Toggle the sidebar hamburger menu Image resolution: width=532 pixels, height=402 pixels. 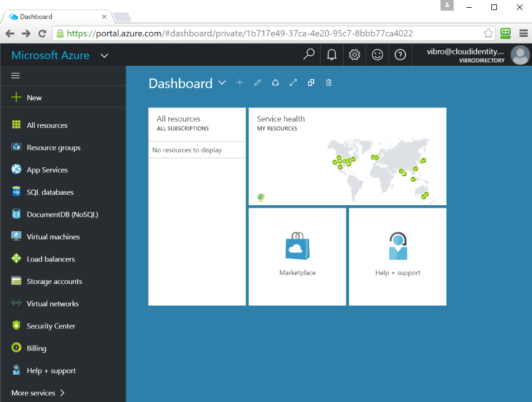[15, 75]
